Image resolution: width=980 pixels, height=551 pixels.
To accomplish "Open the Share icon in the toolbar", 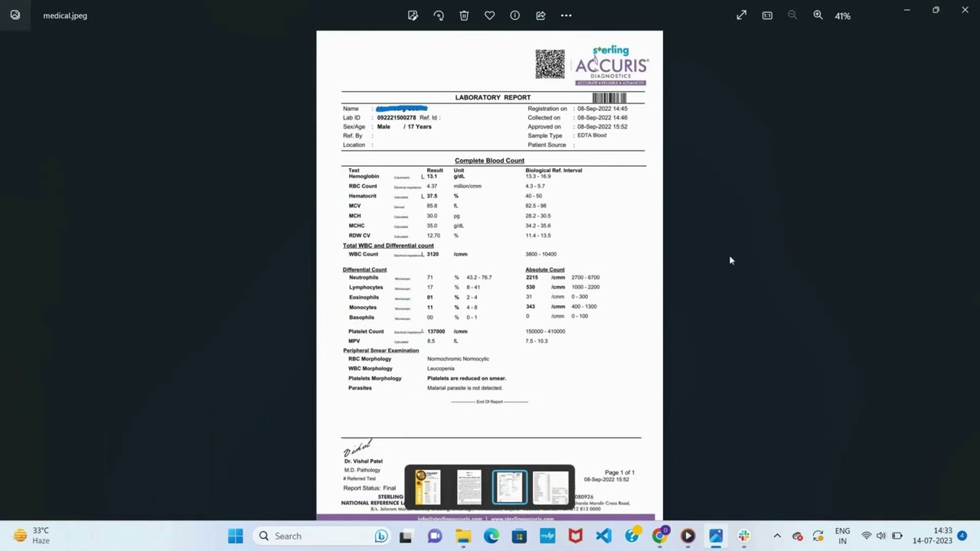I will click(x=541, y=15).
